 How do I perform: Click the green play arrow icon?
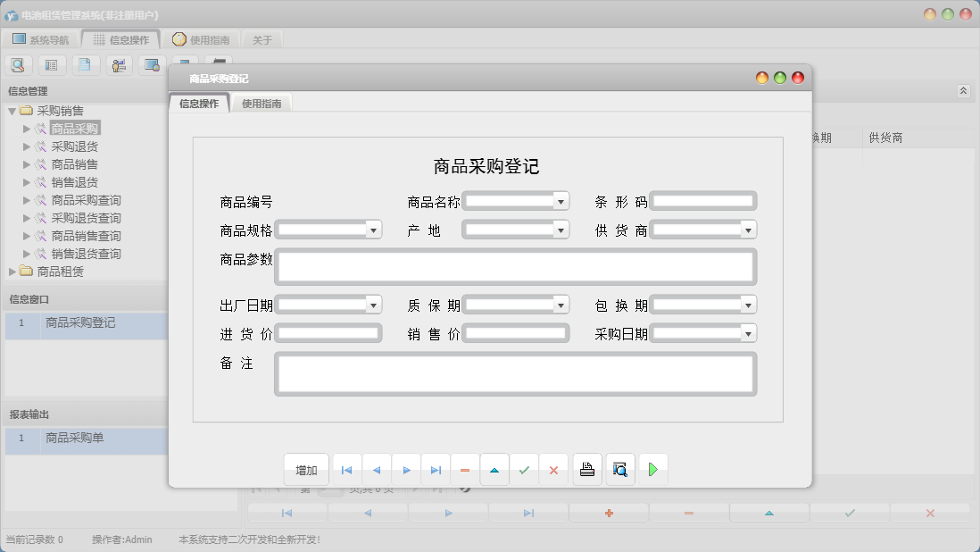653,470
